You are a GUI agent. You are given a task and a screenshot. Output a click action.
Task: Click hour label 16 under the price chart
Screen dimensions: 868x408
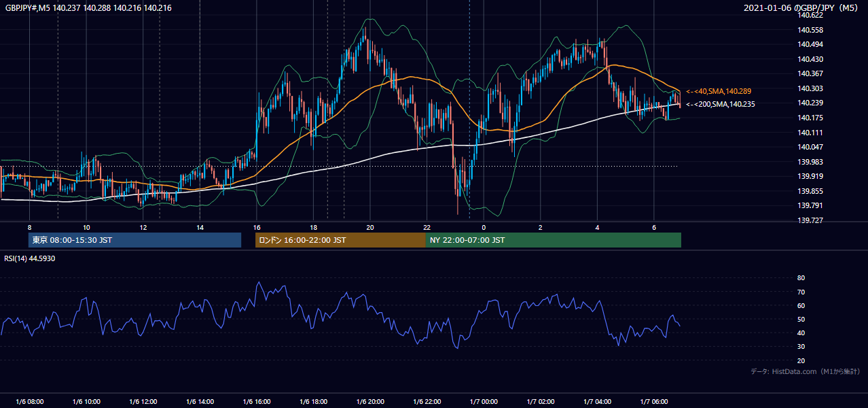[x=257, y=227]
